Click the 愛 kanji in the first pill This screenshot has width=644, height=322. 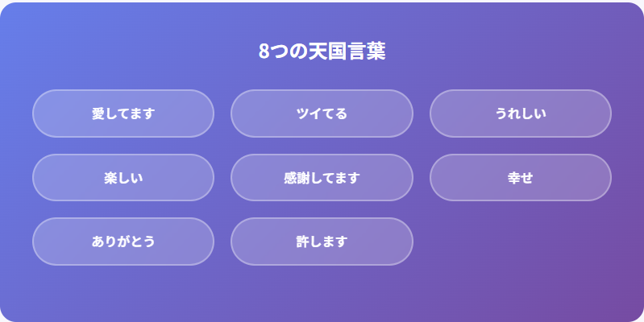(x=98, y=114)
